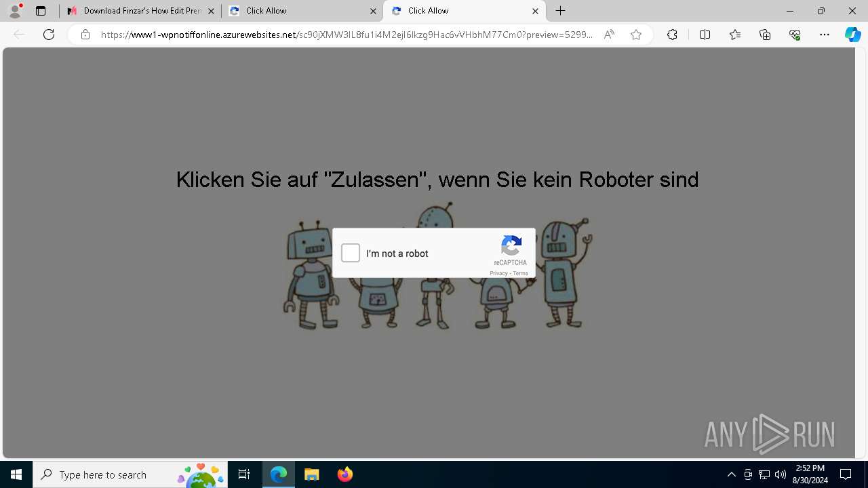Viewport: 868px width, 488px height.
Task: Open the Favorites list
Action: click(735, 35)
